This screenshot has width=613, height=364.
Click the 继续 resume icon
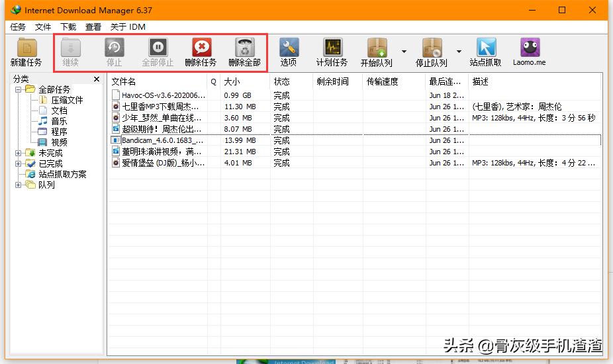click(71, 48)
